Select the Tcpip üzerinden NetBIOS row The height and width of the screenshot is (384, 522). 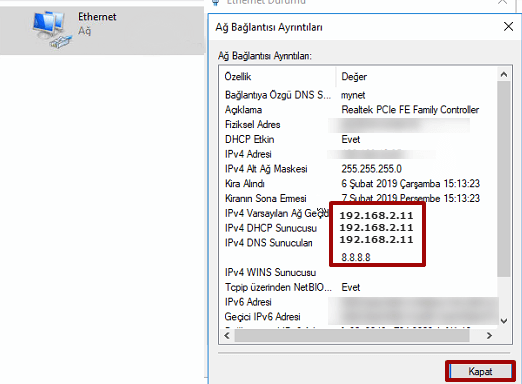pos(358,287)
